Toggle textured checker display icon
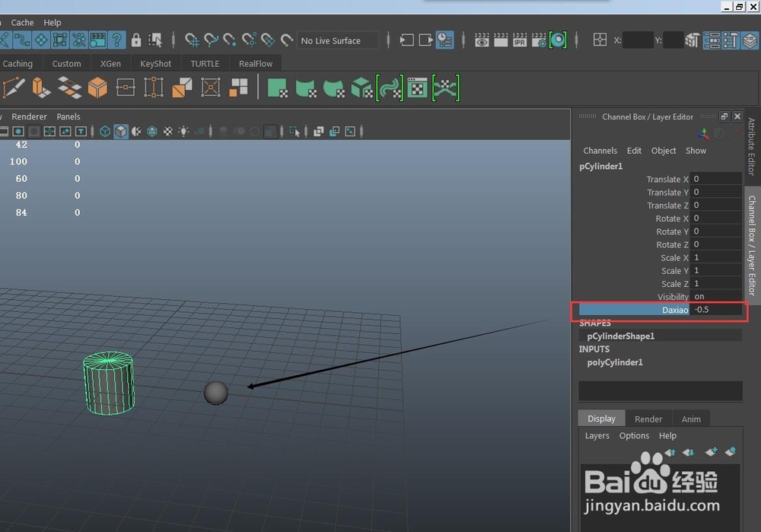 [167, 131]
